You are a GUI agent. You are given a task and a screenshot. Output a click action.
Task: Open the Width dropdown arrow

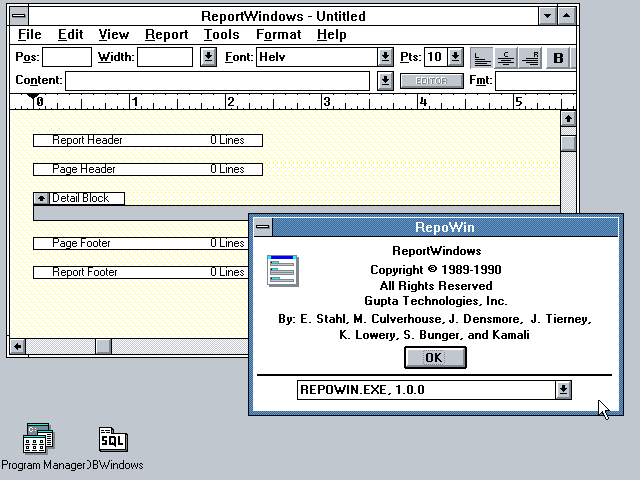point(208,57)
